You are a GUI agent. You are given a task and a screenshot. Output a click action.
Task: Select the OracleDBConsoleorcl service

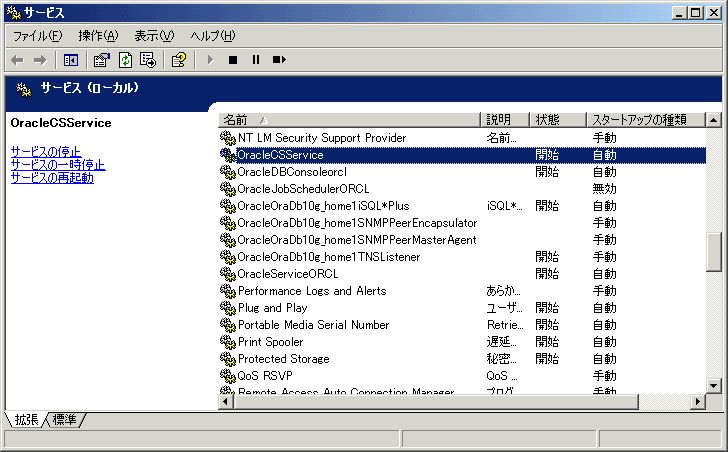[x=292, y=172]
